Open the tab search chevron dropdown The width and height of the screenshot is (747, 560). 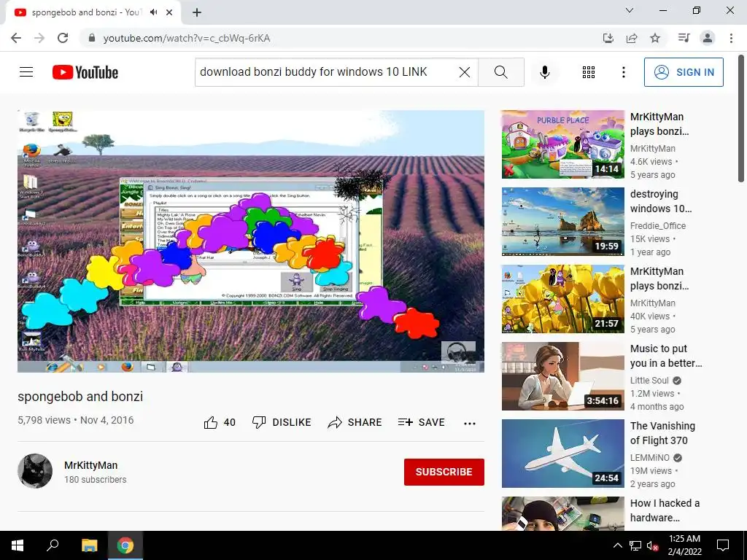tap(630, 10)
